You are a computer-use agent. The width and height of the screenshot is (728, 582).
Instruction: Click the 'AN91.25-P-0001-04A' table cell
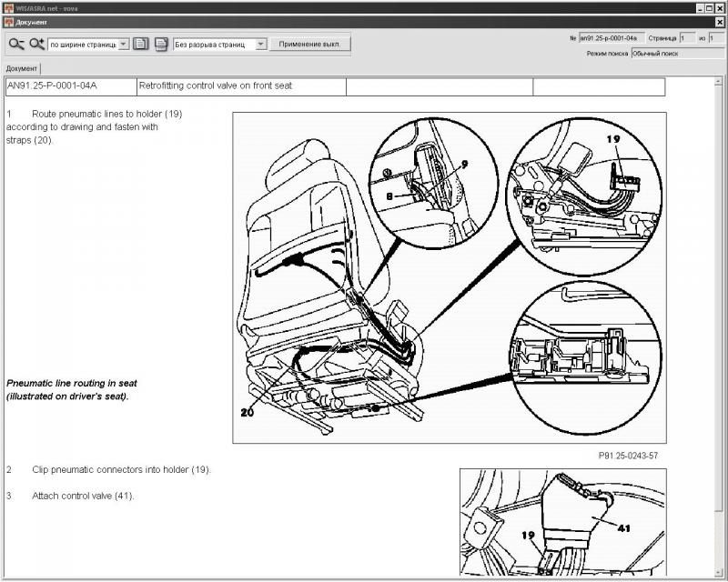[x=71, y=86]
